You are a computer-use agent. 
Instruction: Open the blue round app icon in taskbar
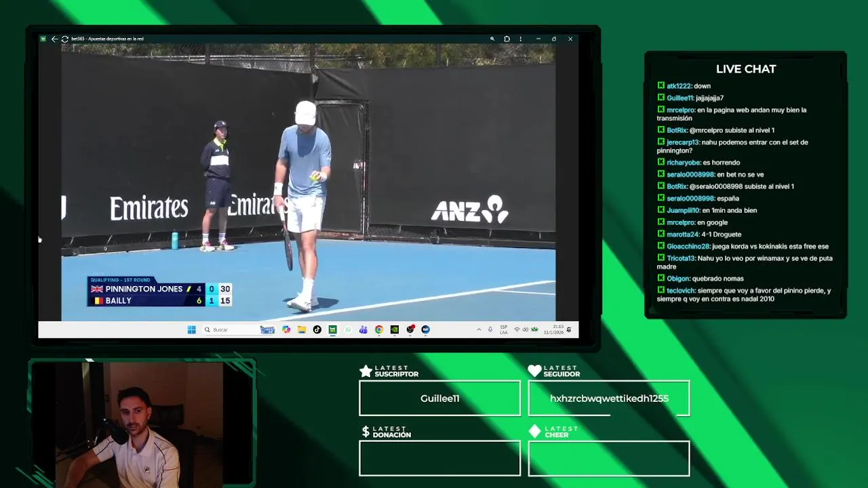(425, 329)
